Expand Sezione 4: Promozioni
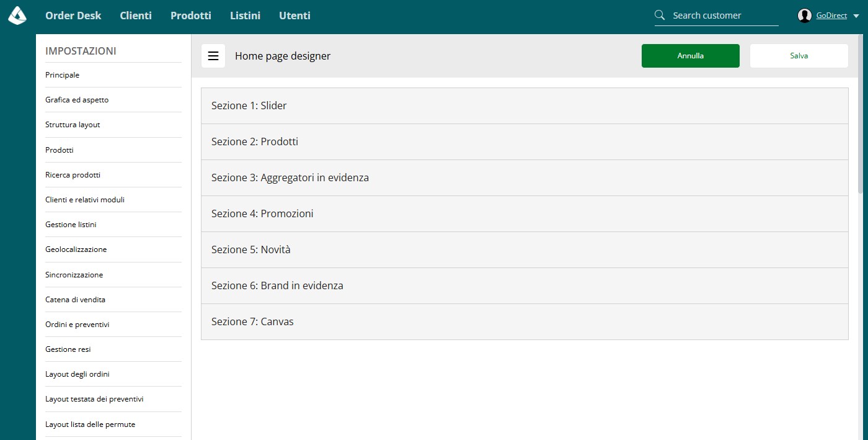This screenshot has height=440, width=868. pos(525,213)
